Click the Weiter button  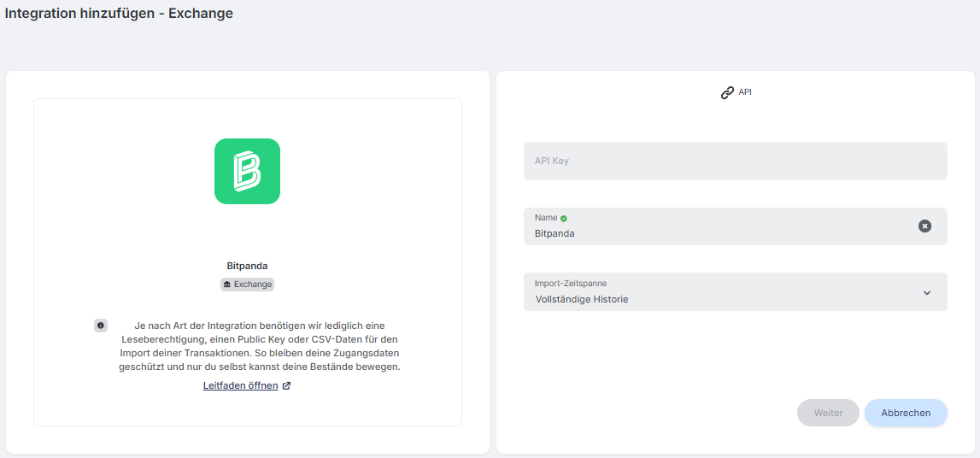tap(828, 413)
